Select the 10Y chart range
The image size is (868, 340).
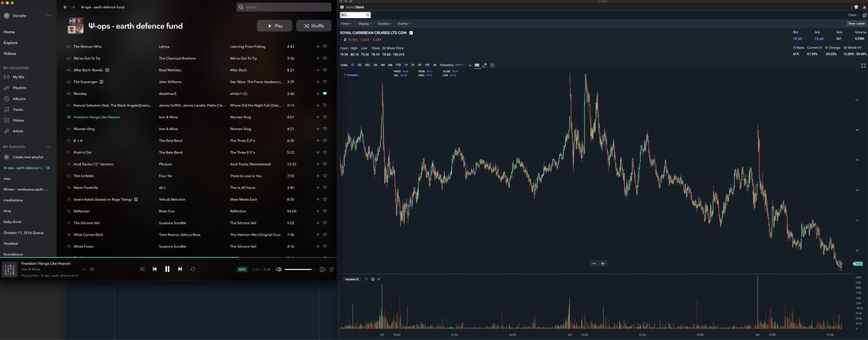coord(427,65)
